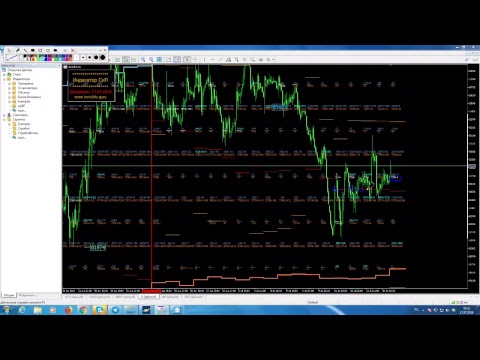Tile chart windows with grid icon

(159, 59)
